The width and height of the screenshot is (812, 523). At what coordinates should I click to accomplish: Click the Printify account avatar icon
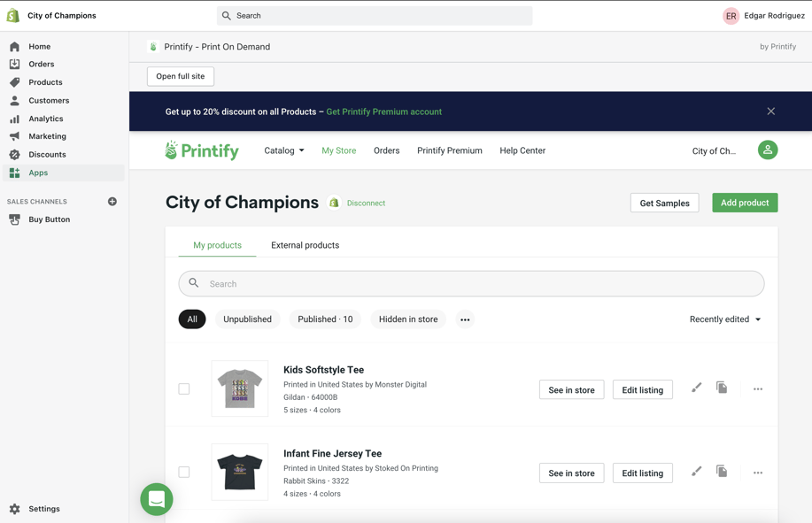coord(767,150)
